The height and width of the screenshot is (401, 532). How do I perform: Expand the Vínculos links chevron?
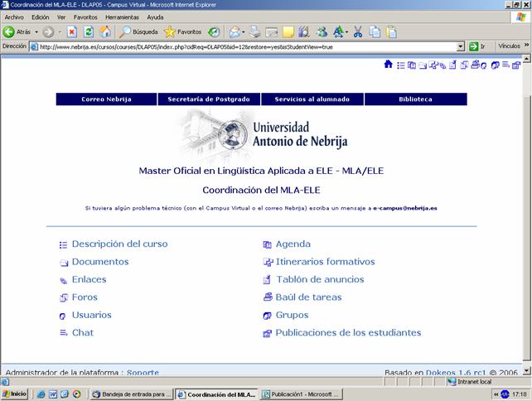point(526,45)
